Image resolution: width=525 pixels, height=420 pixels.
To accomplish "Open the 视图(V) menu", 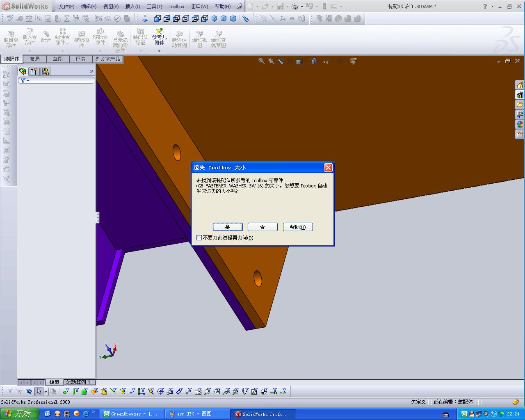I will click(111, 7).
